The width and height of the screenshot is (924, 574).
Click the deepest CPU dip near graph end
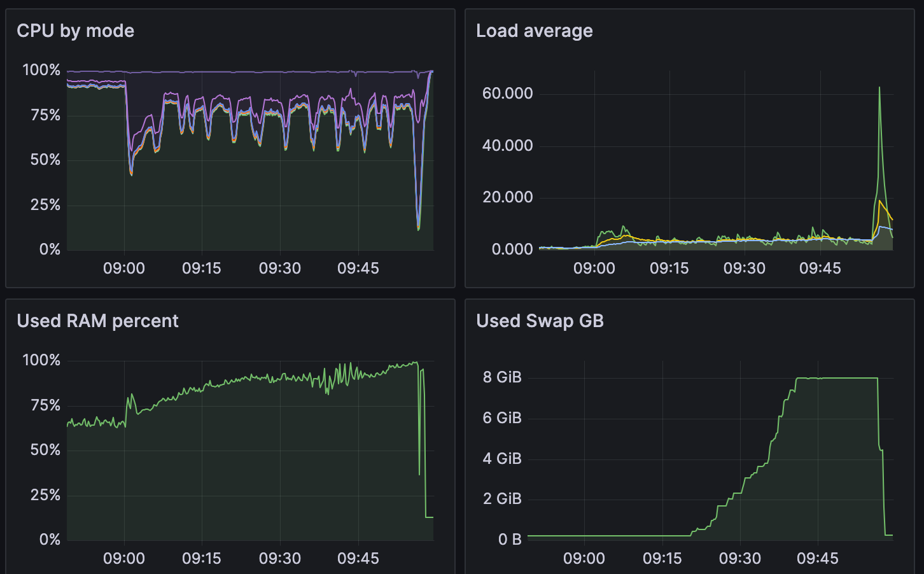418,228
